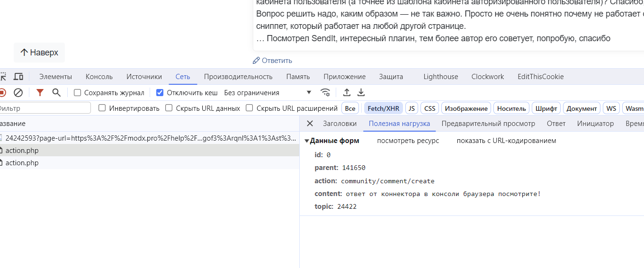Close the request details panel
This screenshot has width=644, height=268.
[310, 124]
